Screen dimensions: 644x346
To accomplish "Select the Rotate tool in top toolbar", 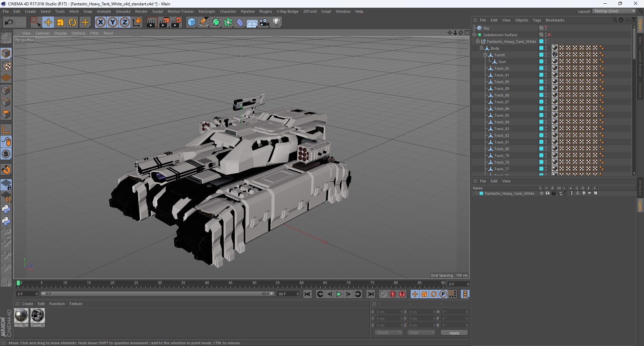I will (72, 22).
